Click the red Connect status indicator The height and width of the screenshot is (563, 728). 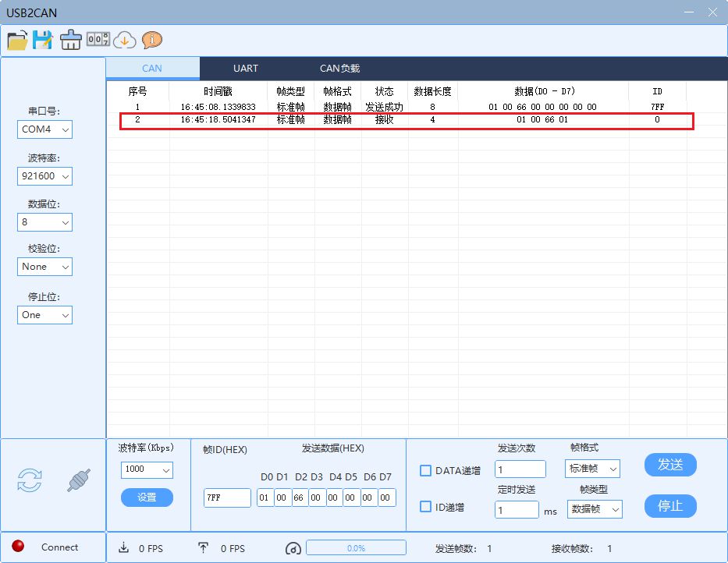click(x=17, y=547)
